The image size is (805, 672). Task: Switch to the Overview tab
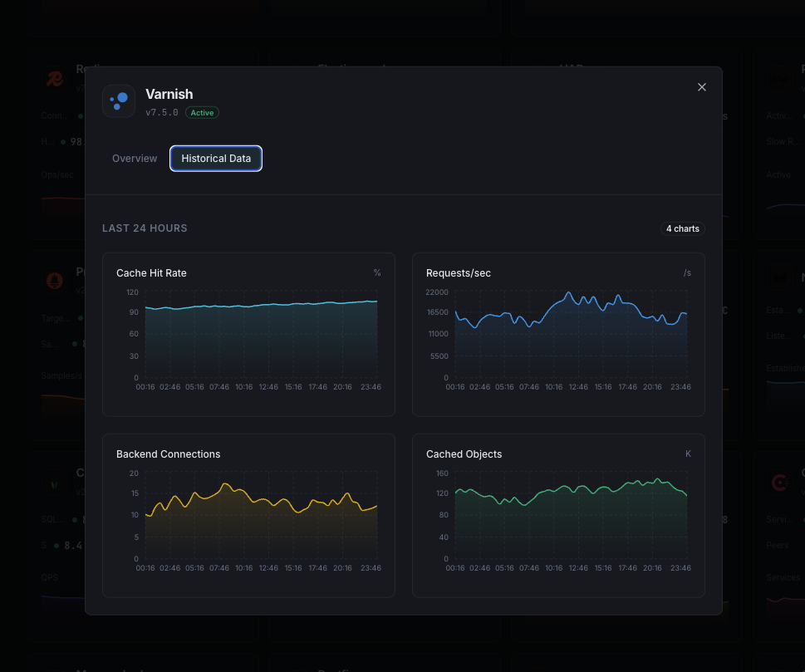click(135, 158)
